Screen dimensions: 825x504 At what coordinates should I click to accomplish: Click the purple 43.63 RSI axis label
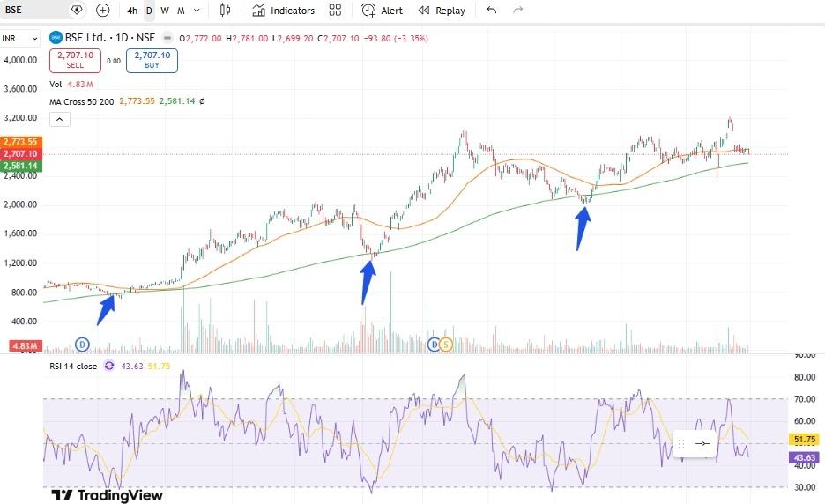point(804,457)
